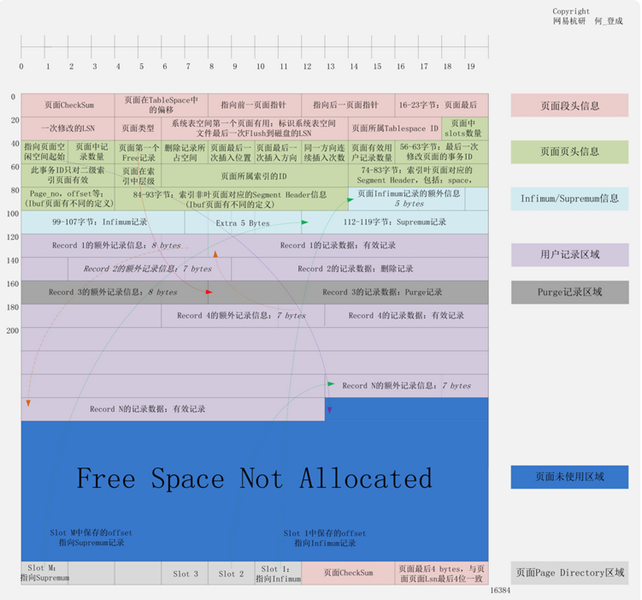Click the 页面在索引中层级 cell
Image resolution: width=642 pixels, height=600 pixels.
click(138, 175)
